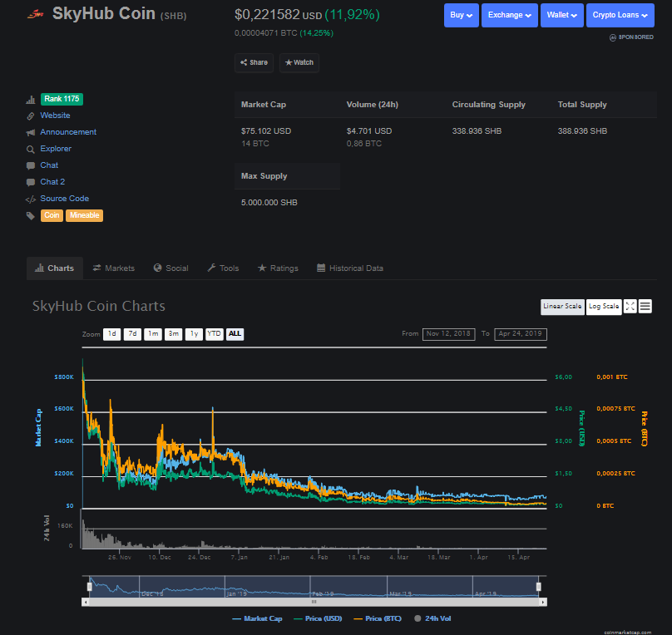The height and width of the screenshot is (635, 672).
Task: Click the 388.936 SHB total supply value
Action: tap(582, 131)
